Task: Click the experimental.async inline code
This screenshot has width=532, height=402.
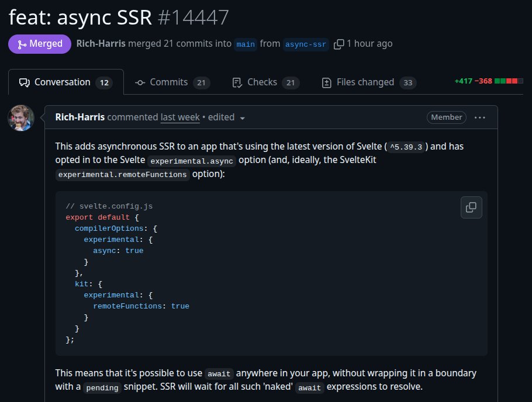Action: [192, 161]
